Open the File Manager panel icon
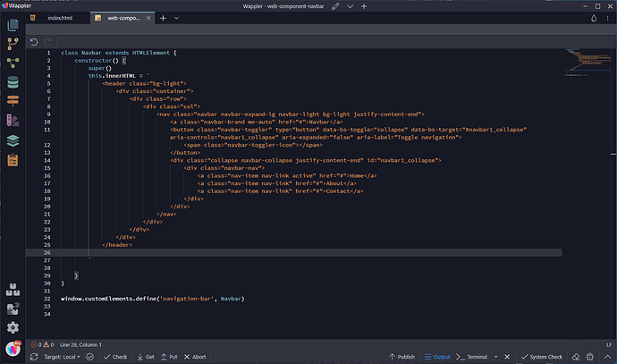The image size is (617, 364). [x=13, y=25]
